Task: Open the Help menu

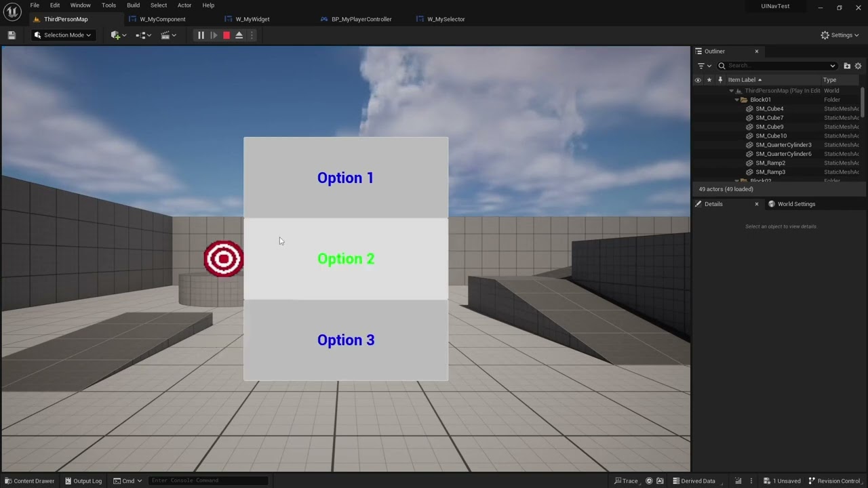Action: coord(208,5)
